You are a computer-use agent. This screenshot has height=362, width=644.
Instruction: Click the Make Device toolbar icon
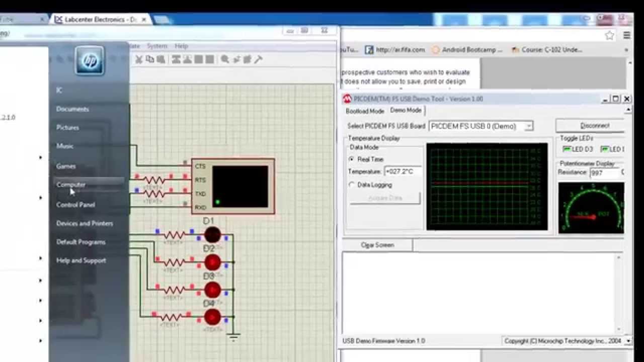click(236, 59)
